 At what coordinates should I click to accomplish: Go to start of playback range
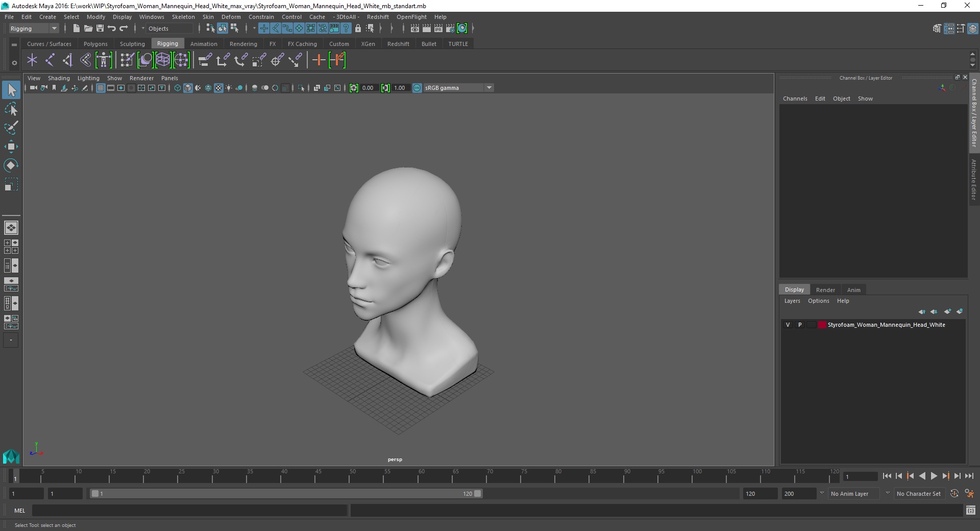887,476
